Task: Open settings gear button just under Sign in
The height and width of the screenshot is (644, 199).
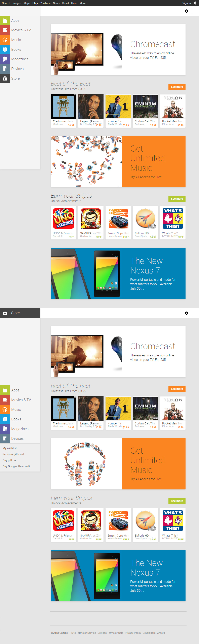Action: pyautogui.click(x=186, y=11)
